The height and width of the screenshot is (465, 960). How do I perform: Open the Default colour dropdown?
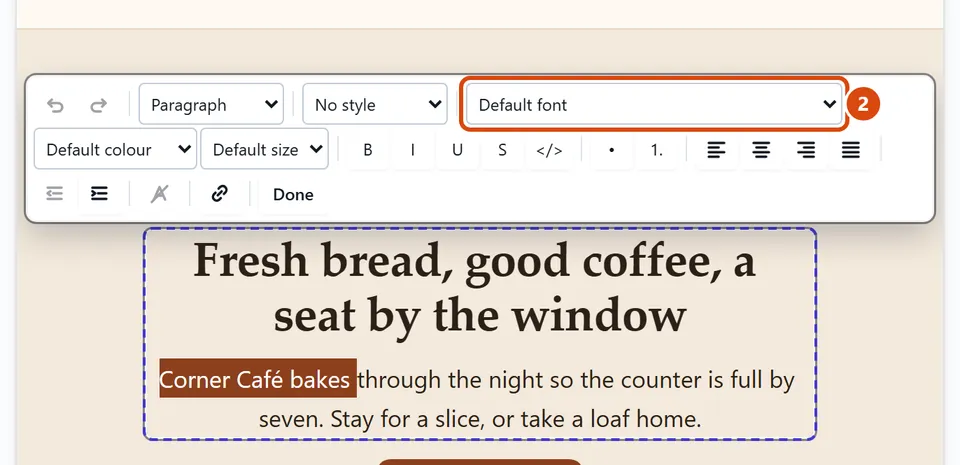[x=115, y=149]
